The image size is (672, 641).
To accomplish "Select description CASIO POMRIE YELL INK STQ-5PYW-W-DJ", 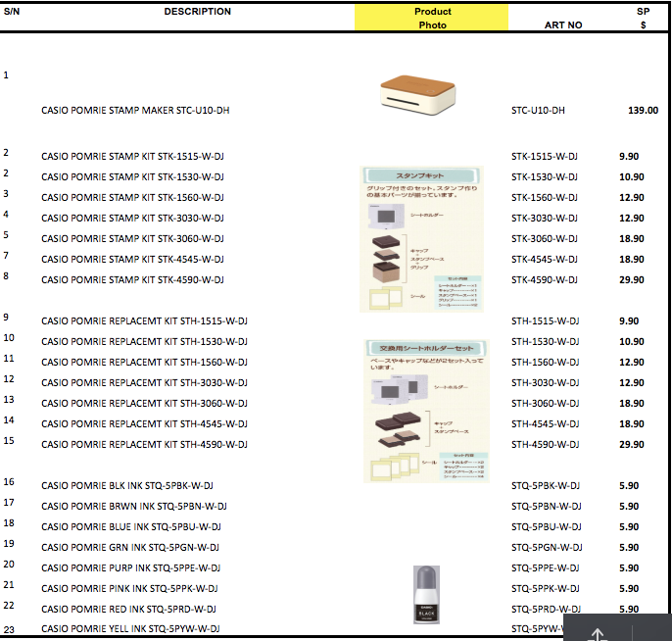I will (130, 628).
